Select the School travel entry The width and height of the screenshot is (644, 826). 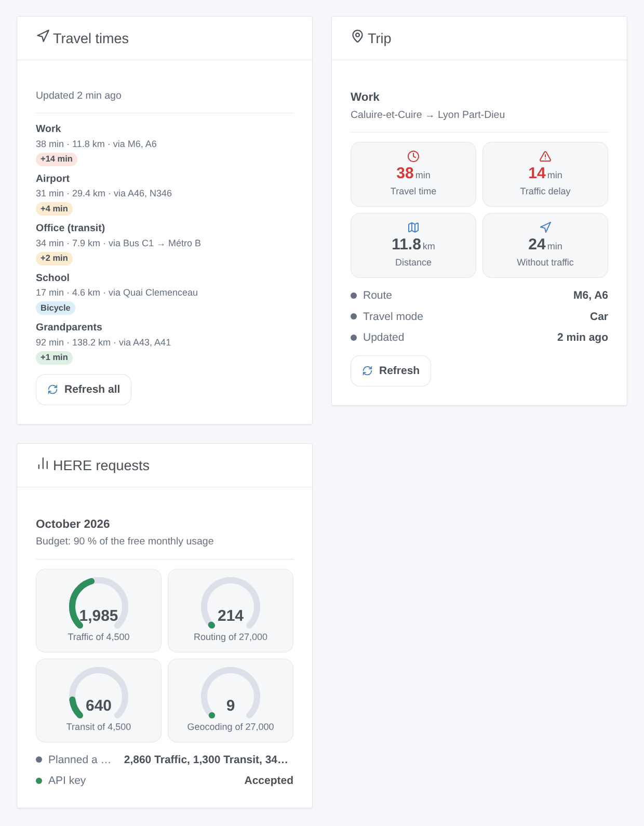tap(165, 293)
